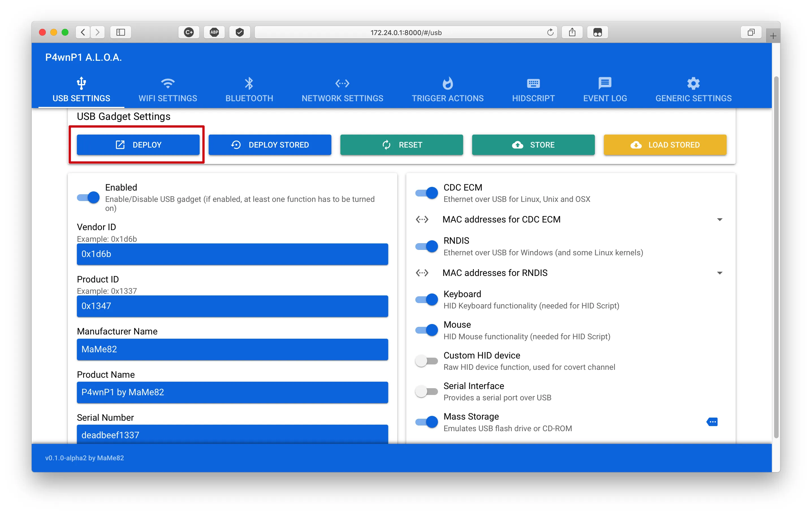Go forward with browser forward arrow
Viewport: 812px width, 514px height.
pos(98,33)
